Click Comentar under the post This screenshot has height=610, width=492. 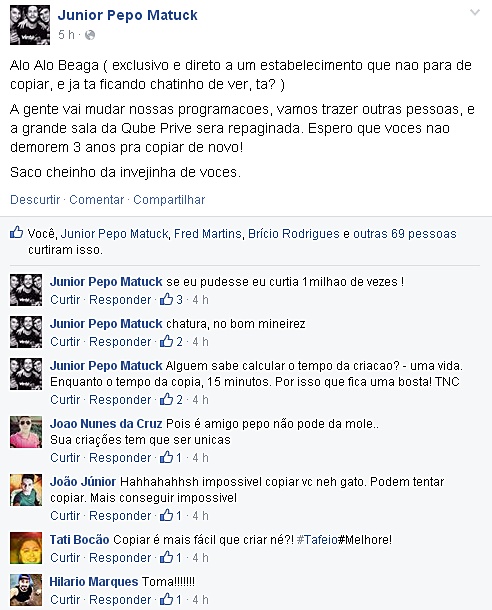click(96, 200)
